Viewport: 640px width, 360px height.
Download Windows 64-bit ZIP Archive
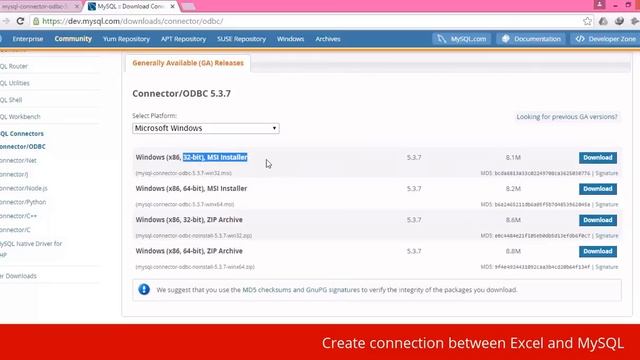coord(598,251)
